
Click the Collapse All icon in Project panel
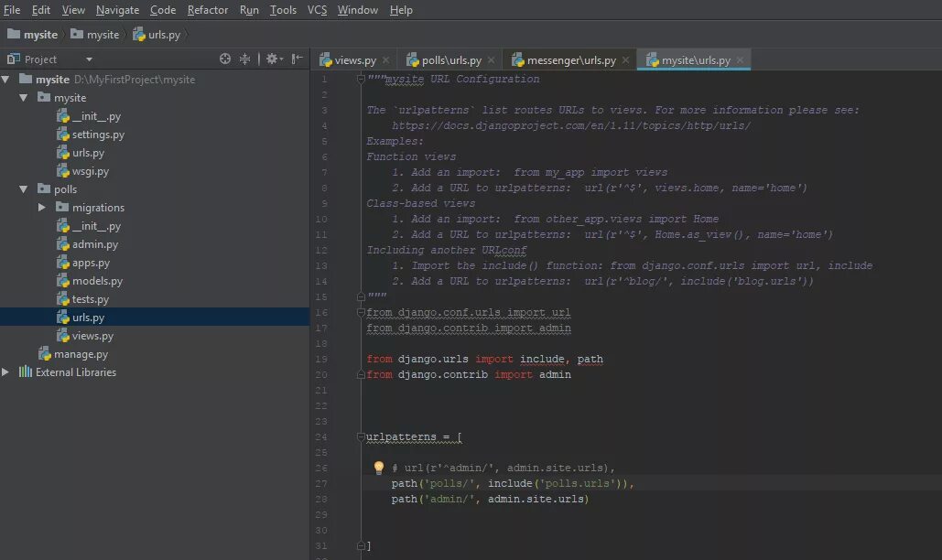[x=244, y=59]
